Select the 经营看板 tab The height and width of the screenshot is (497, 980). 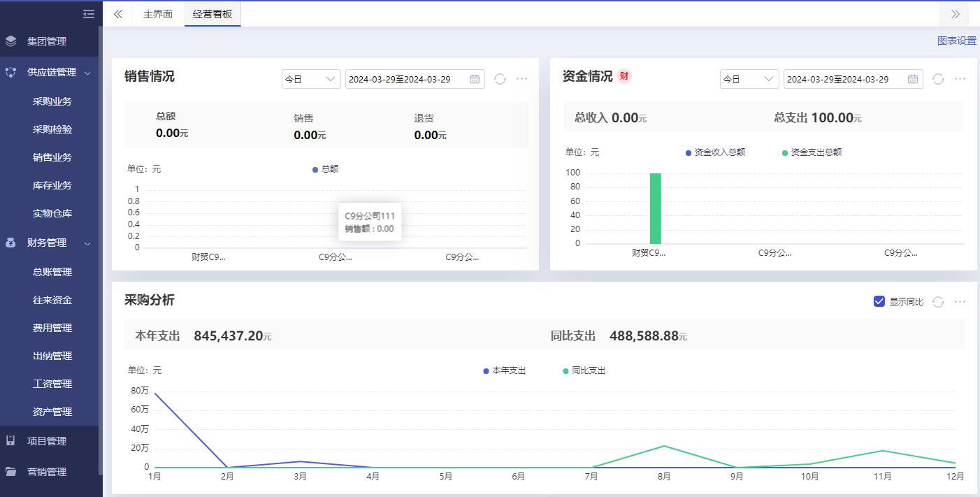point(212,14)
